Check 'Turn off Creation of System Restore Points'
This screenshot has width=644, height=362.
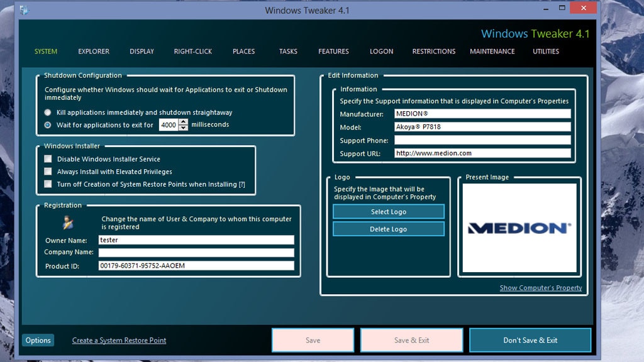[47, 184]
